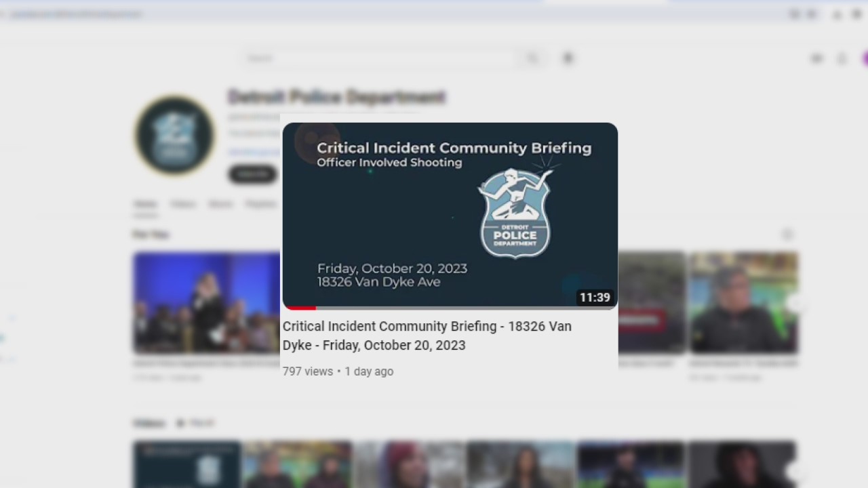Switch to the Videos tab
868x488 pixels.
click(183, 204)
